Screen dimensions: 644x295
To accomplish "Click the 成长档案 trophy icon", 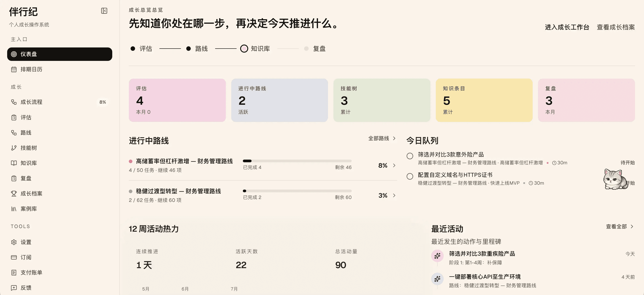I will point(14,194).
